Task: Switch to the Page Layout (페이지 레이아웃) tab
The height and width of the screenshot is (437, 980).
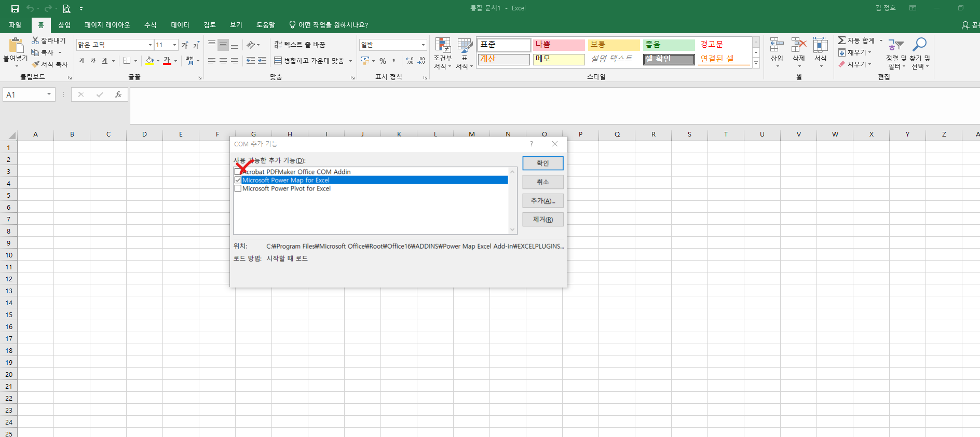Action: click(x=107, y=25)
